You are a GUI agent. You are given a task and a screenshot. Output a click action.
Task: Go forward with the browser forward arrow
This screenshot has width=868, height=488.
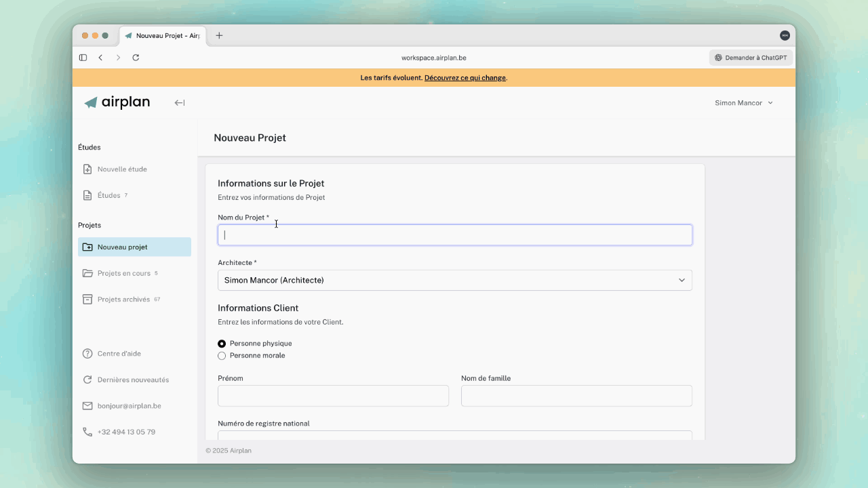tap(118, 58)
